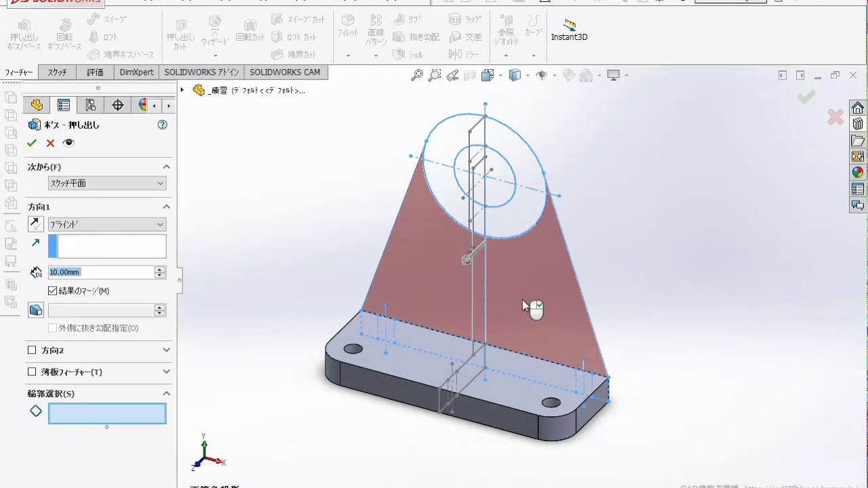Viewport: 868px width, 488px height.
Task: Open ブラインド end condition dropdown
Action: click(107, 224)
